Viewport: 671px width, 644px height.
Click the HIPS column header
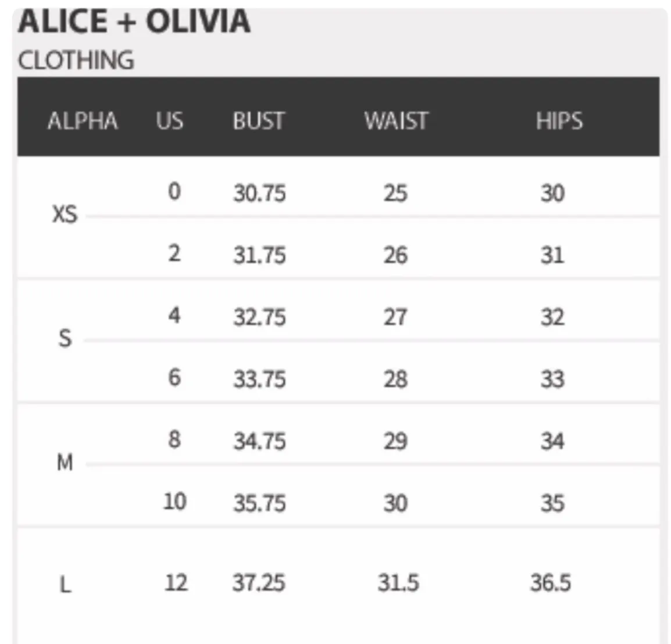pos(559,121)
